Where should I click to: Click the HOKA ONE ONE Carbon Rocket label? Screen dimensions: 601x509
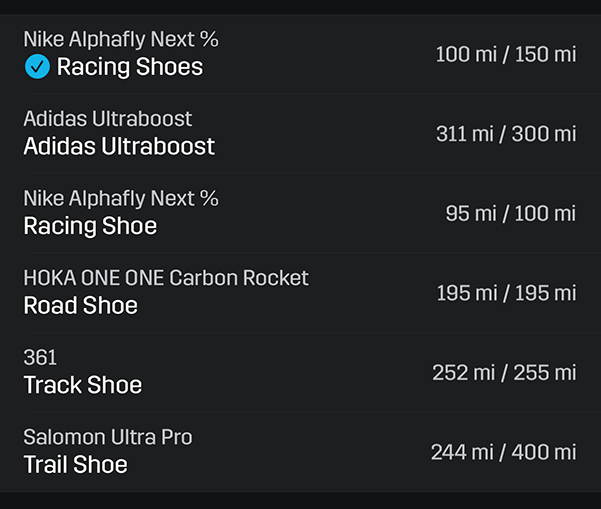click(x=166, y=277)
